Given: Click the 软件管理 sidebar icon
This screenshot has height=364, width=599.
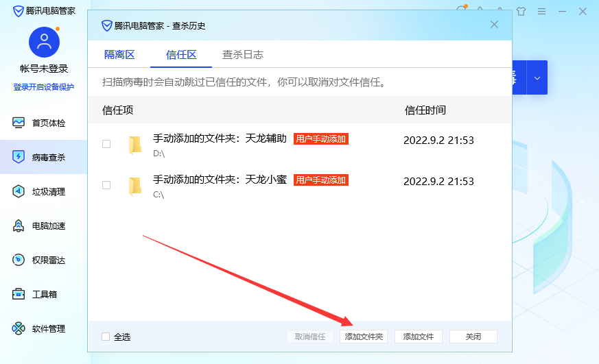Looking at the screenshot, I should click(19, 328).
